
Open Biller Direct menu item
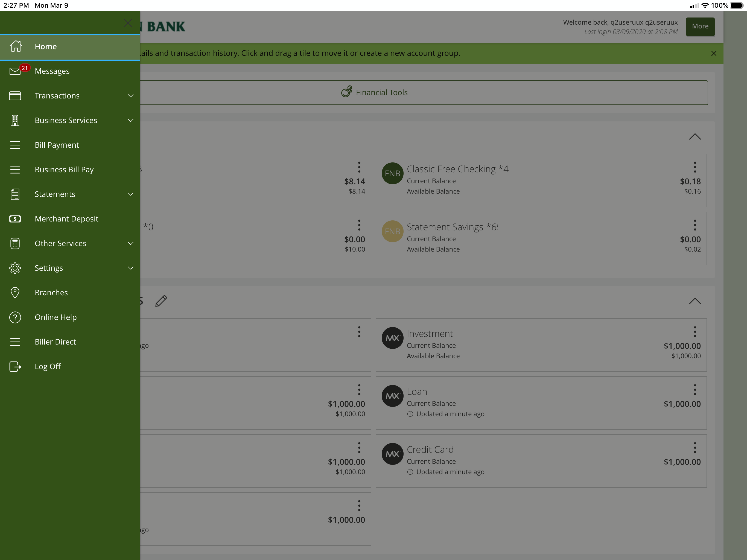point(70,342)
